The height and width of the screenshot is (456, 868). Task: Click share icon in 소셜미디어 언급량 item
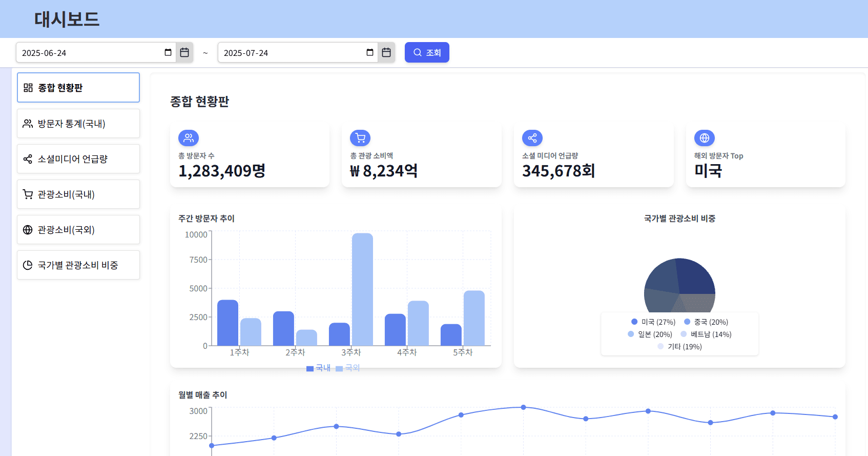(x=28, y=159)
